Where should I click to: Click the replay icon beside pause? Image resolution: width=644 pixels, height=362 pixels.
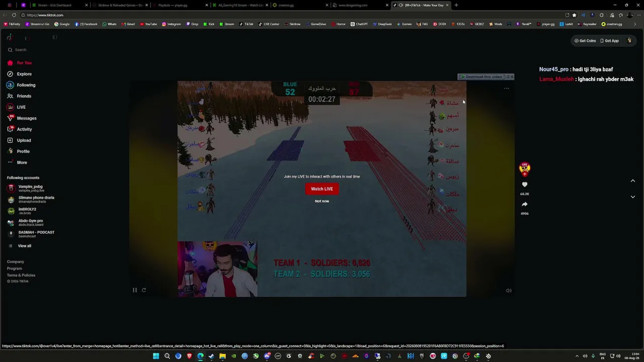point(144,290)
